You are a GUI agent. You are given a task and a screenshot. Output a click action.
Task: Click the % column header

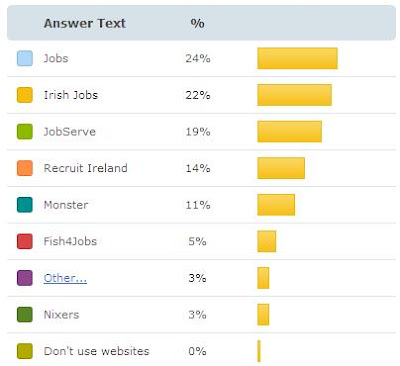tap(197, 23)
